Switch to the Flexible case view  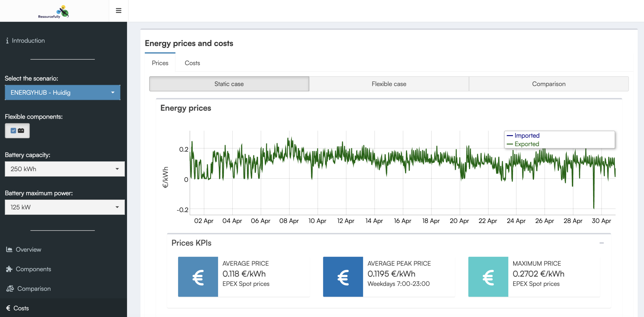(x=389, y=84)
